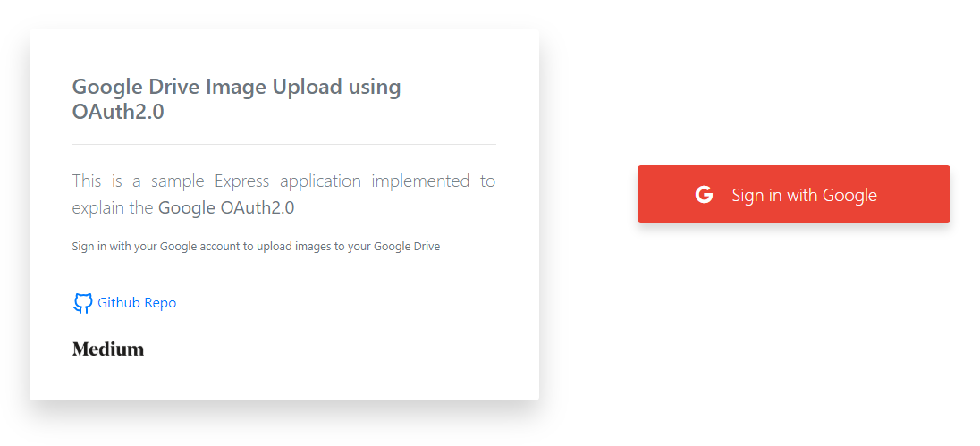Open the Medium logo link
Image resolution: width=980 pixels, height=446 pixels.
108,349
